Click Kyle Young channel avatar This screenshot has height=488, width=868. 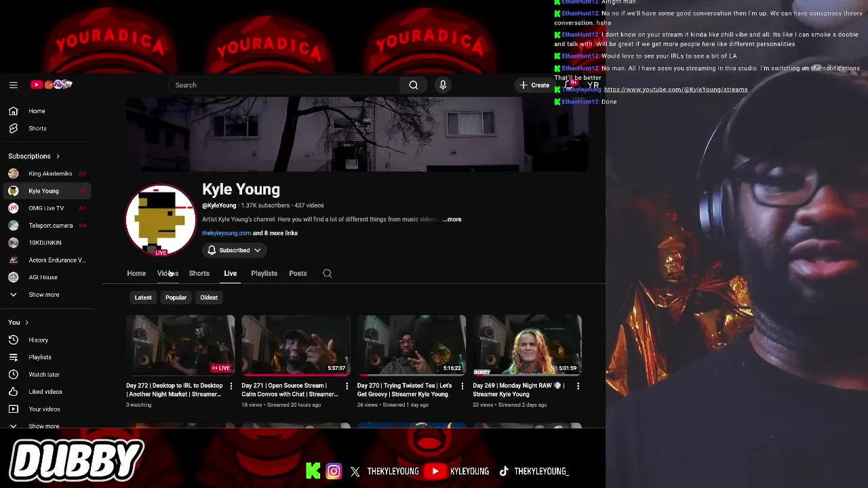[x=160, y=220]
